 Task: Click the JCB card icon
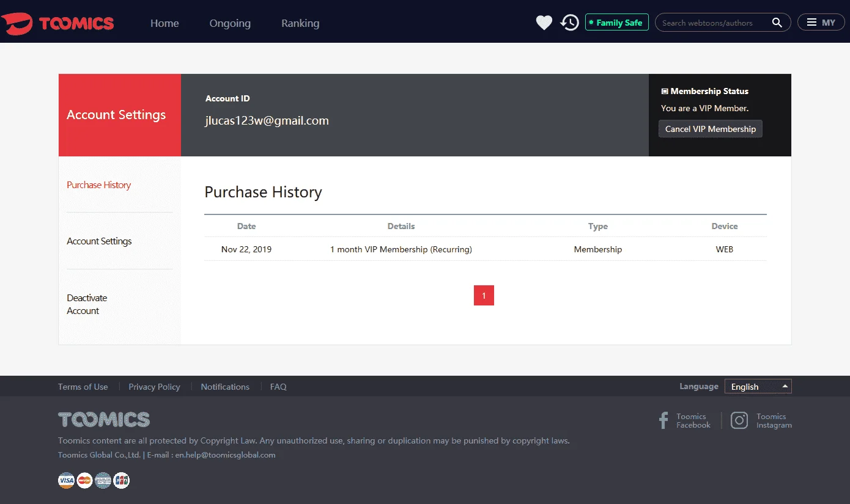(122, 480)
